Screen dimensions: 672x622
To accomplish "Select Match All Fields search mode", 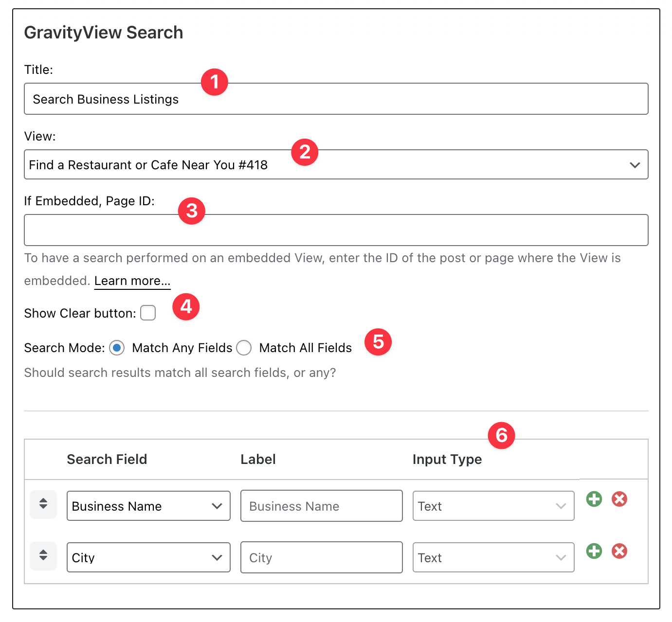I will (x=244, y=348).
